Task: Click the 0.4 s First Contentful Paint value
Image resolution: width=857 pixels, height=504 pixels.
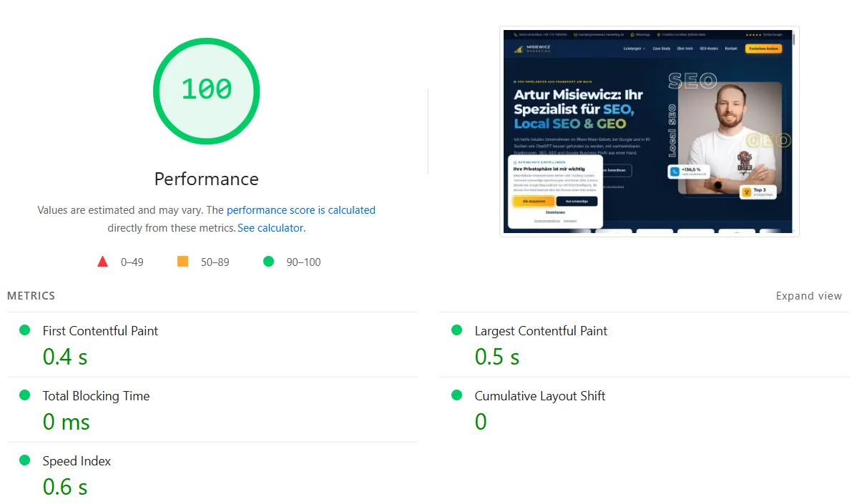Action: [65, 357]
